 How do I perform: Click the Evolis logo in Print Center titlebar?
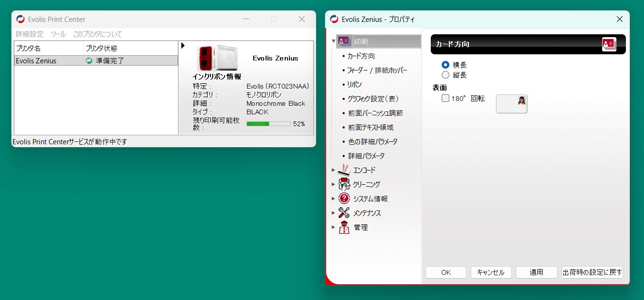20,19
